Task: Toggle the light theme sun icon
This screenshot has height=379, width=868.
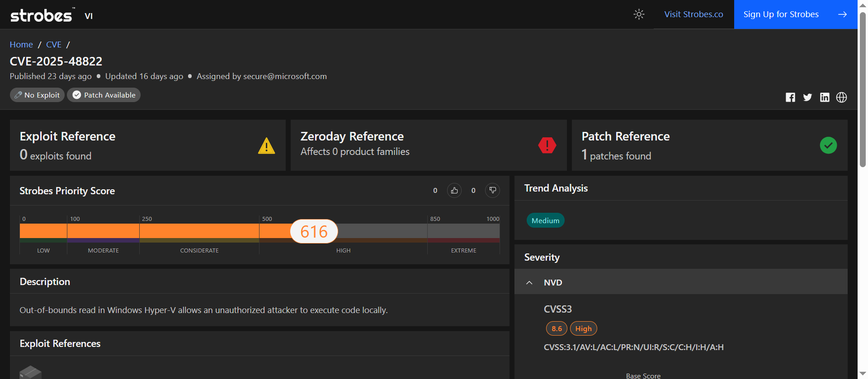Action: 639,14
